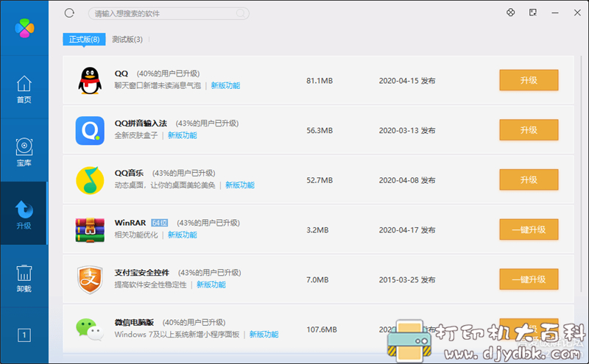The width and height of the screenshot is (589, 364).
Task: Click the 52.7MB size value
Action: pyautogui.click(x=320, y=180)
